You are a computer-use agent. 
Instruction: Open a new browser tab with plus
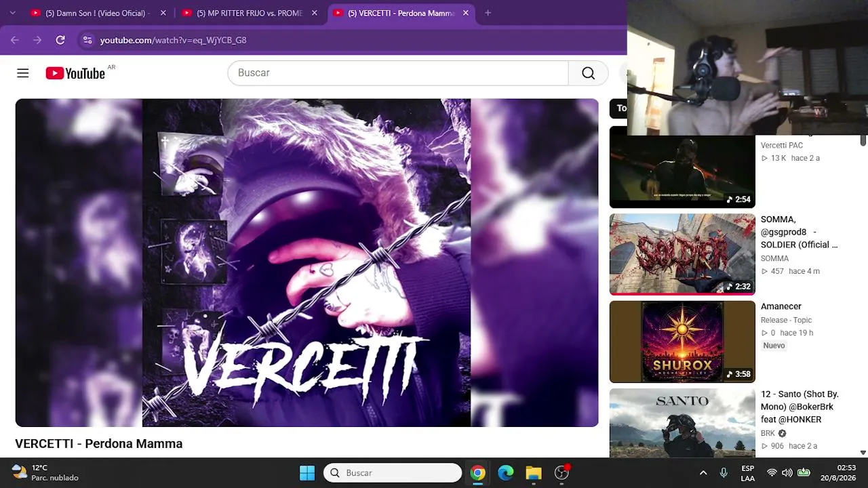(x=488, y=13)
